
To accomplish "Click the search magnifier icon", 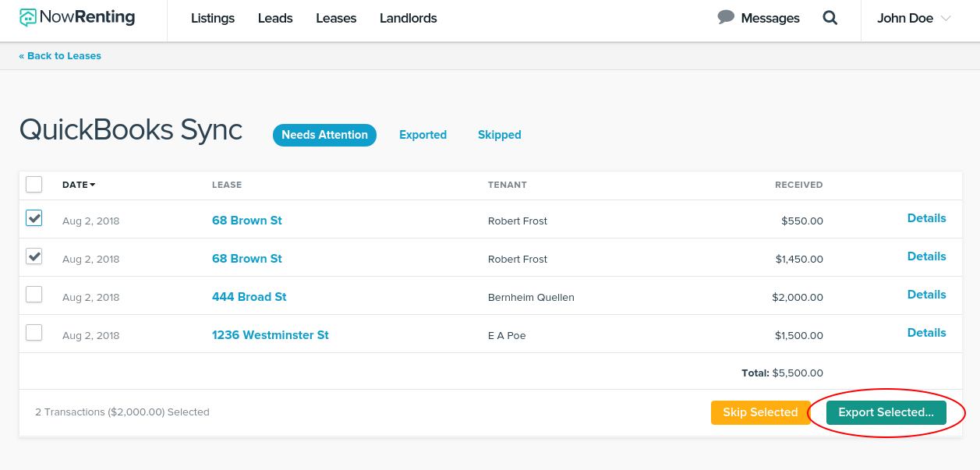I will pos(830,18).
